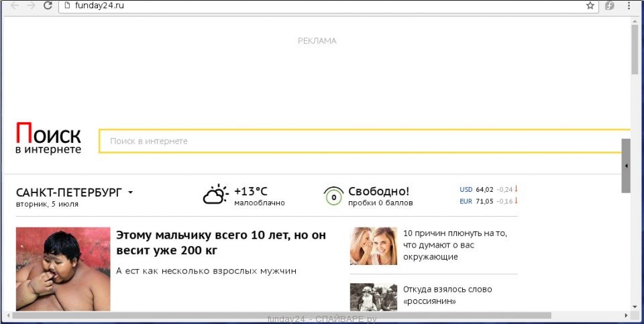The width and height of the screenshot is (644, 324).
Task: Click the partly cloudy weather icon
Action: (x=215, y=195)
